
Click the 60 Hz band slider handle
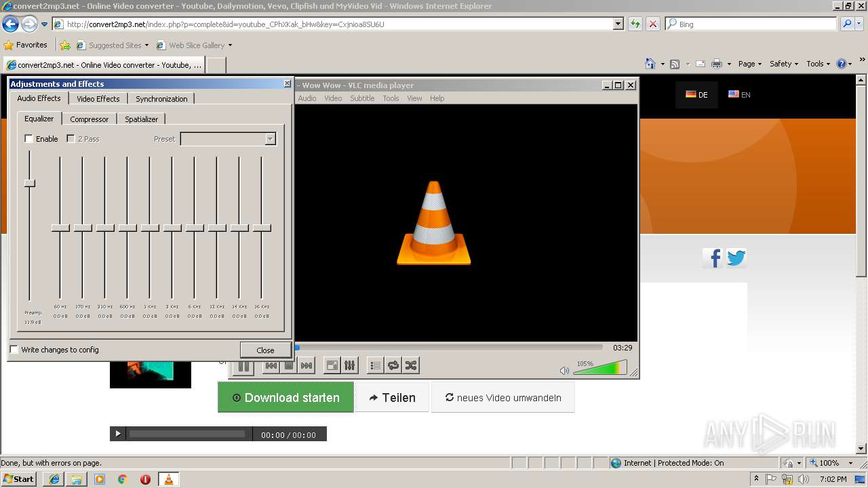pyautogui.click(x=60, y=228)
